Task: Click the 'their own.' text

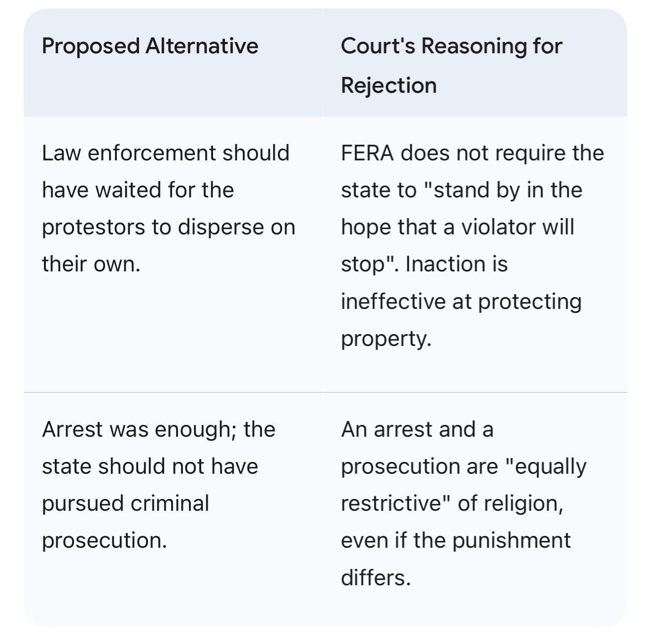Action: 91,264
